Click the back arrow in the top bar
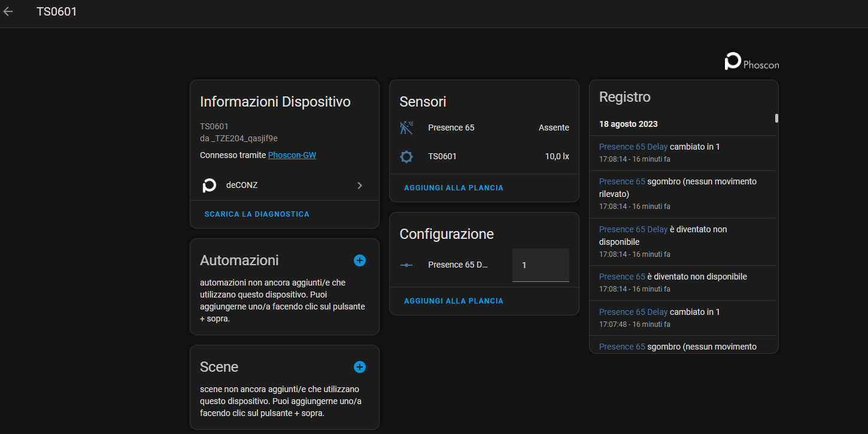 pyautogui.click(x=8, y=11)
